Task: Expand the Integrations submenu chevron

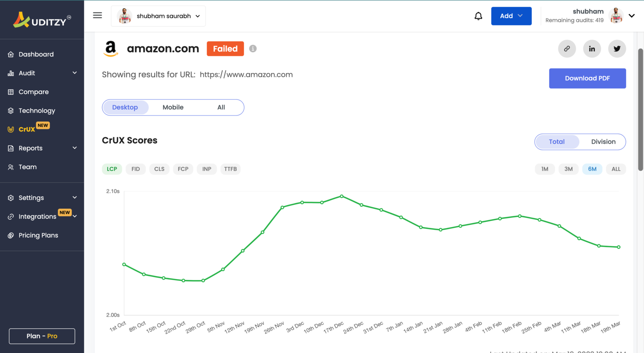Action: (x=74, y=216)
